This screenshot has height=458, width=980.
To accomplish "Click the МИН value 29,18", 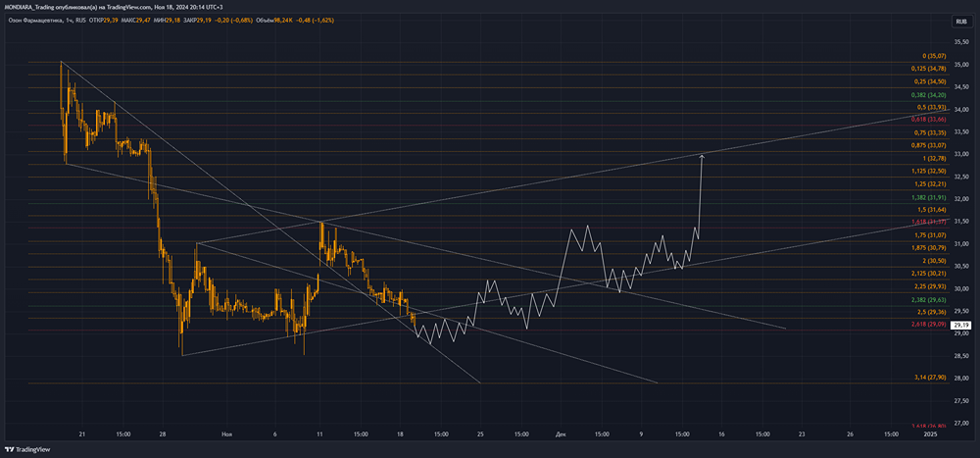I will pyautogui.click(x=171, y=21).
